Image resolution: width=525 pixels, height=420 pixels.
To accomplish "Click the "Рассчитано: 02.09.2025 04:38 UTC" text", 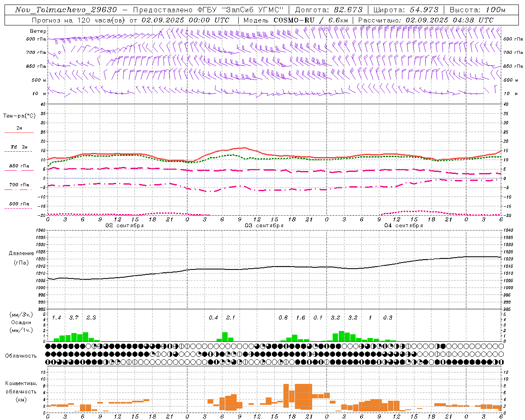I will tap(426, 20).
